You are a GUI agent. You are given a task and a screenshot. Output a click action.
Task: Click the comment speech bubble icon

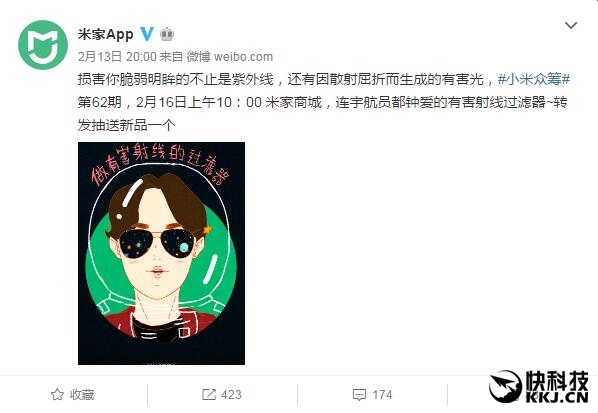click(x=359, y=395)
